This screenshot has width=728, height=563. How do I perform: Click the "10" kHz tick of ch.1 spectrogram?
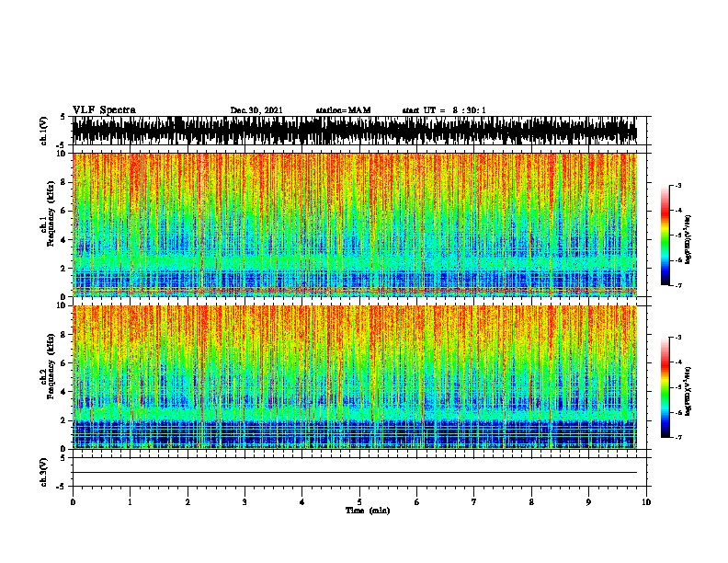tap(63, 154)
